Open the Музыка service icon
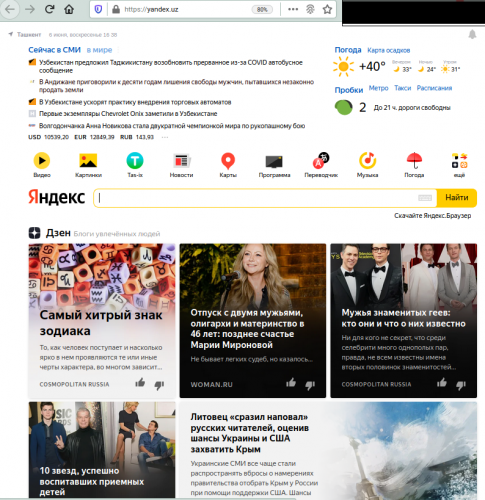Screen dimensions: 485x500 tap(368, 160)
